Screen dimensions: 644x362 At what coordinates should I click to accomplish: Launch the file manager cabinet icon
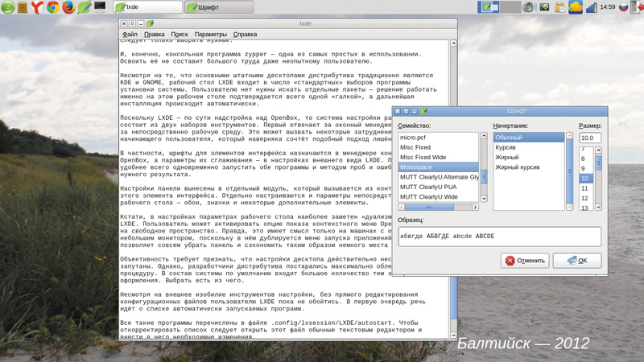23,7
